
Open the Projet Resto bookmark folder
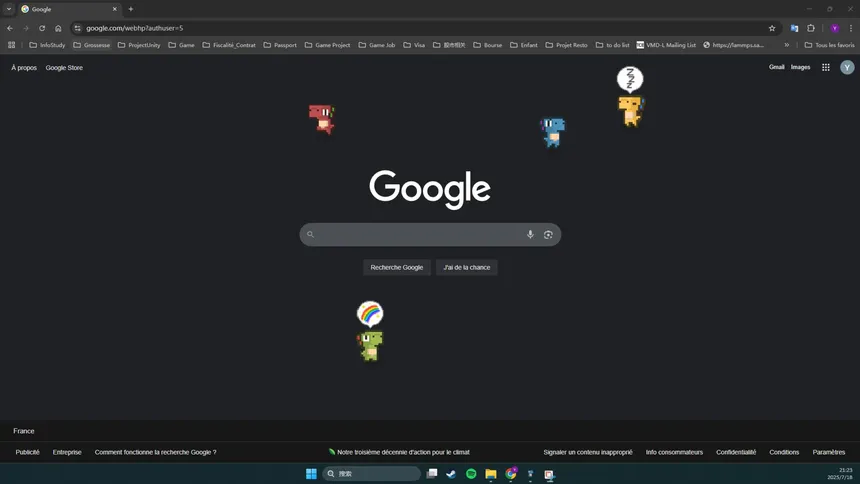coord(567,45)
